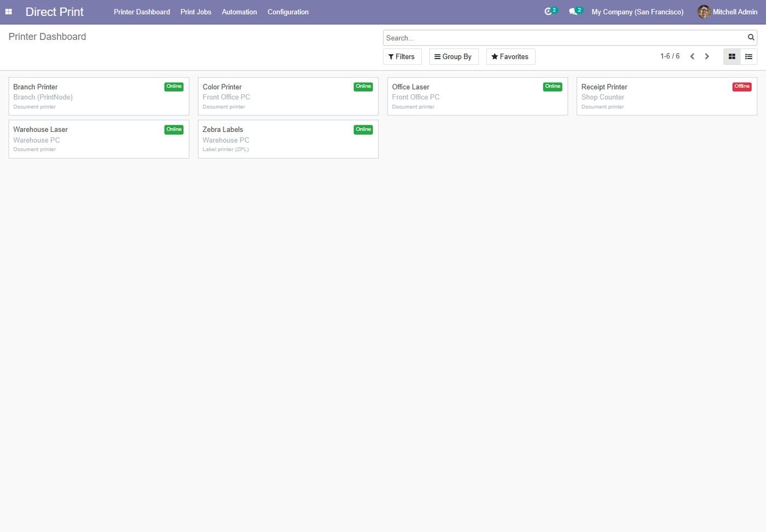The height and width of the screenshot is (532, 766).
Task: Open the conversations chat icon
Action: (573, 11)
